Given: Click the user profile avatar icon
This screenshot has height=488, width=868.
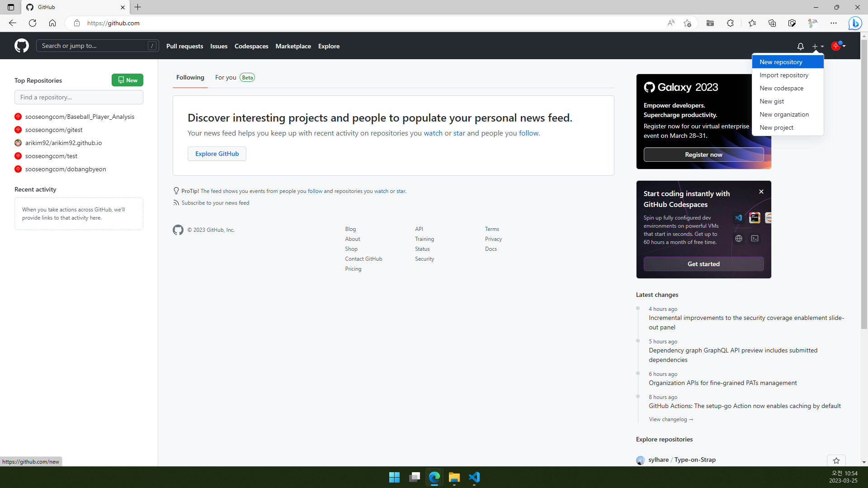Looking at the screenshot, I should 836,46.
